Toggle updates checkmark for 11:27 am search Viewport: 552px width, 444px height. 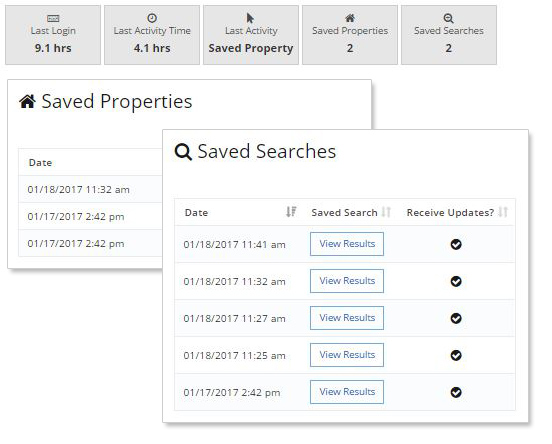pyautogui.click(x=456, y=318)
